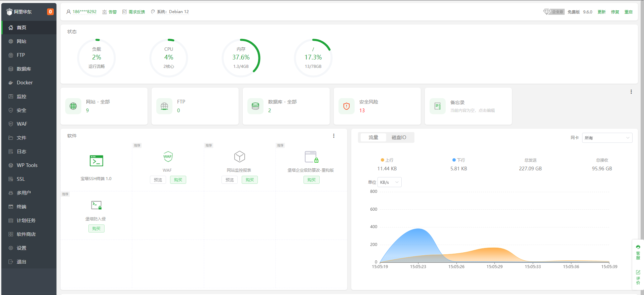
Task: Open the overview cards three-dot menu
Action: pos(631,92)
